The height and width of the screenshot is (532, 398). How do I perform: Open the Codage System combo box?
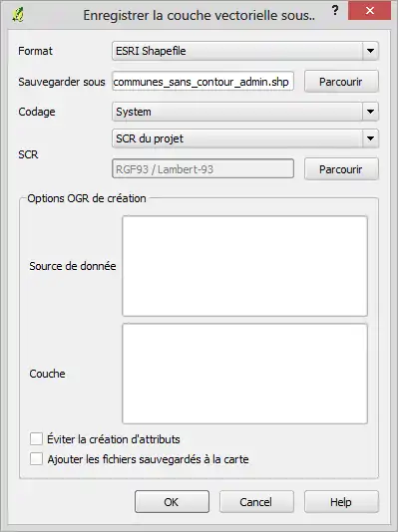coord(245,112)
